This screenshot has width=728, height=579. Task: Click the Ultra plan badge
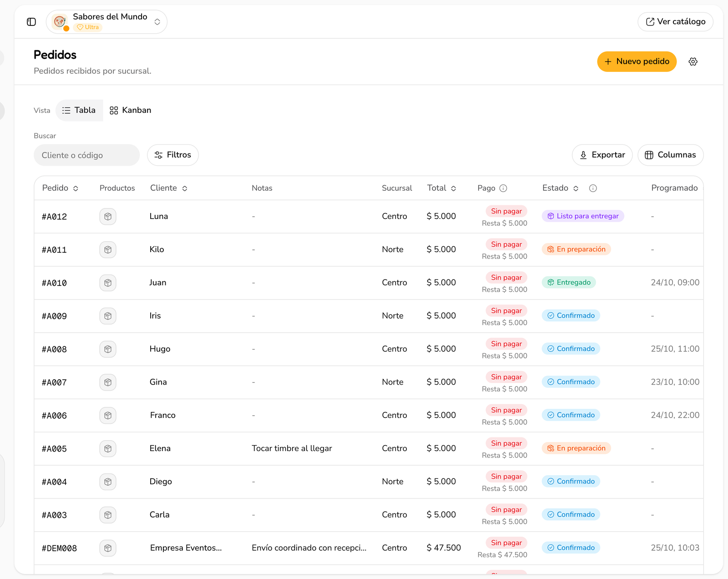click(x=88, y=27)
